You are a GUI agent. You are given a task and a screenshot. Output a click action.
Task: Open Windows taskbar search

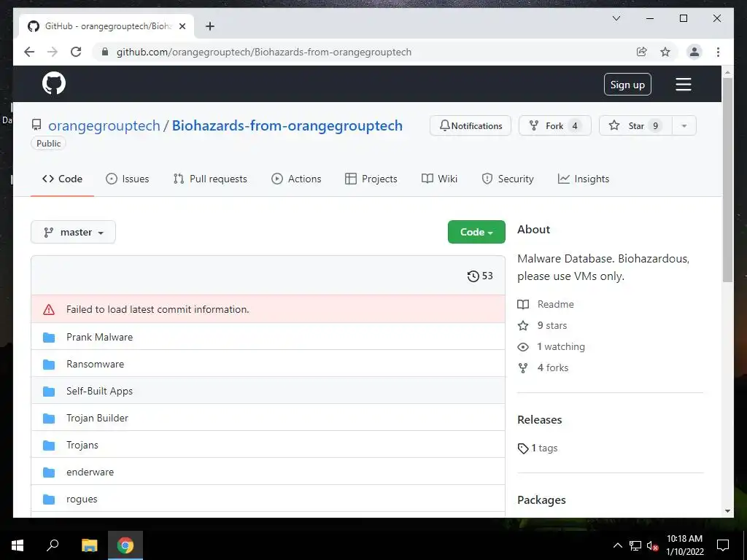pyautogui.click(x=53, y=545)
